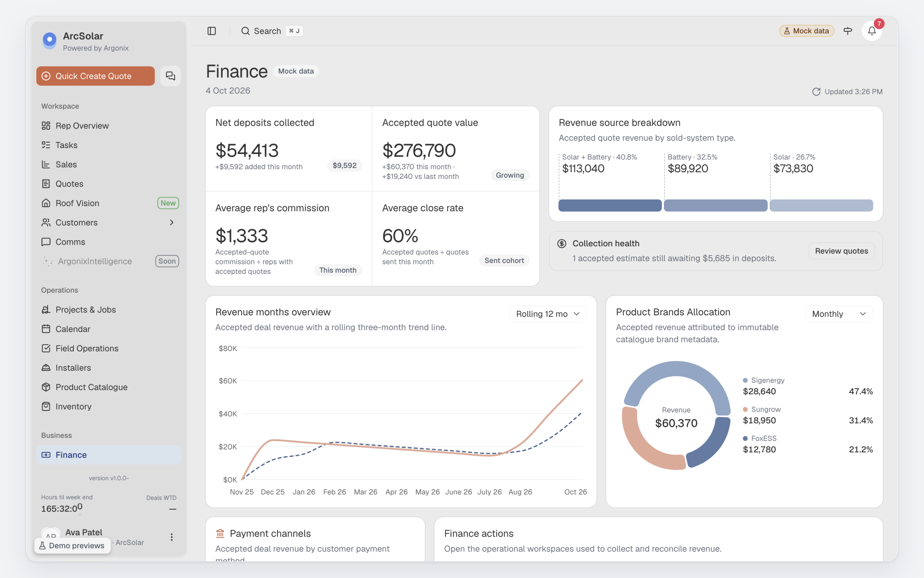924x578 pixels.
Task: Click the Payment channels bank icon
Action: tap(220, 533)
